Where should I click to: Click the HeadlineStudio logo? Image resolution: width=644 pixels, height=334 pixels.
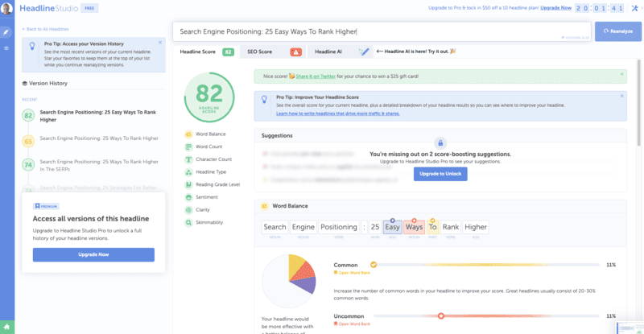pos(49,8)
